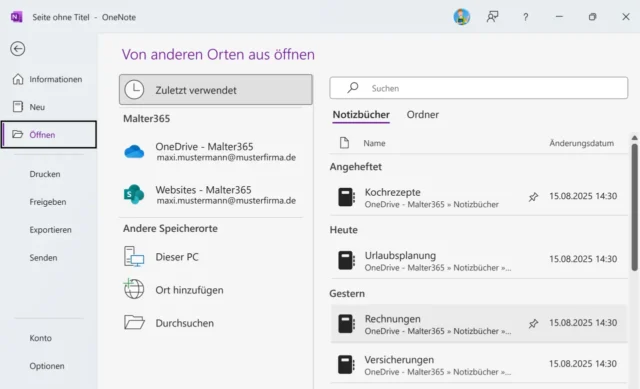Click the Urlaubsplanung notebook icon
Screen dimensions: 640x389
(346, 260)
